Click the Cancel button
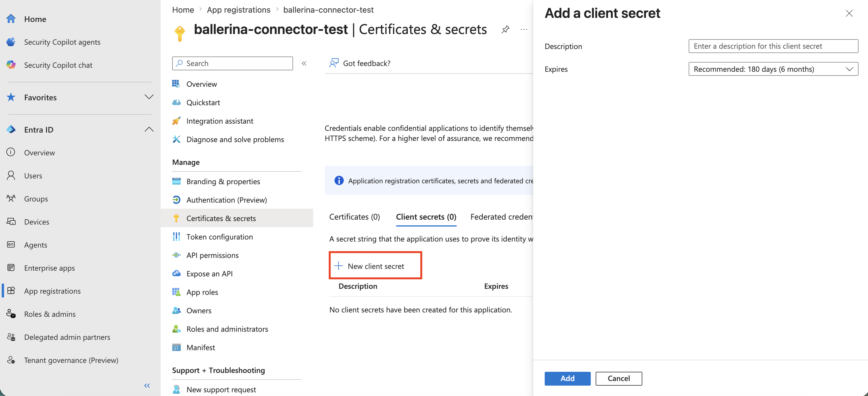 click(x=619, y=378)
